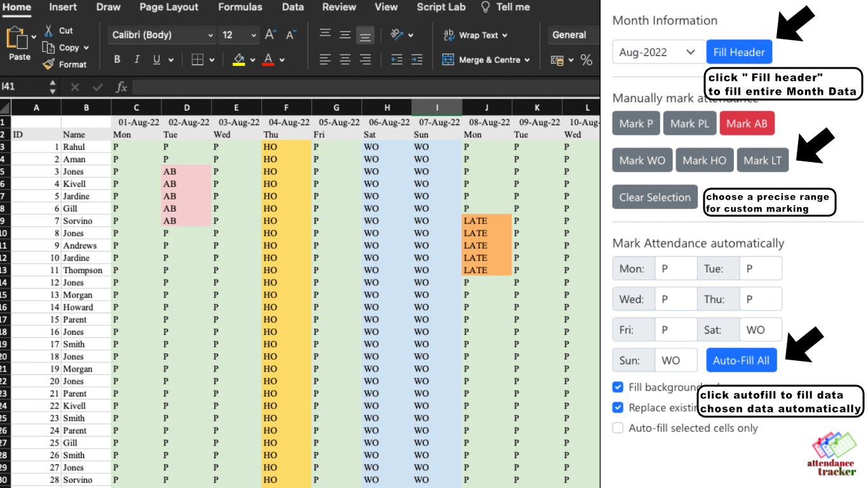868x488 pixels.
Task: Enable Auto-fill selected cells only
Action: point(618,428)
